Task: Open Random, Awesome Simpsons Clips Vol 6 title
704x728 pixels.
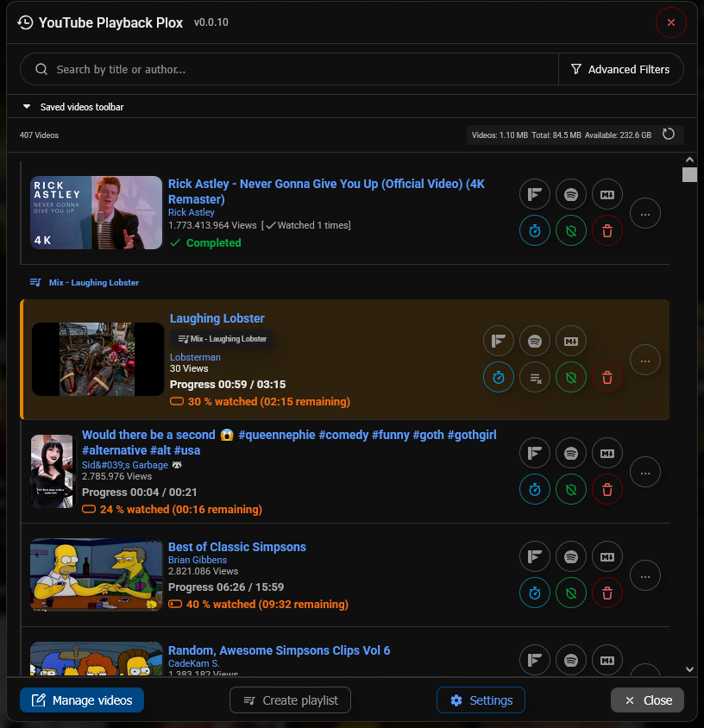Action: point(279,650)
